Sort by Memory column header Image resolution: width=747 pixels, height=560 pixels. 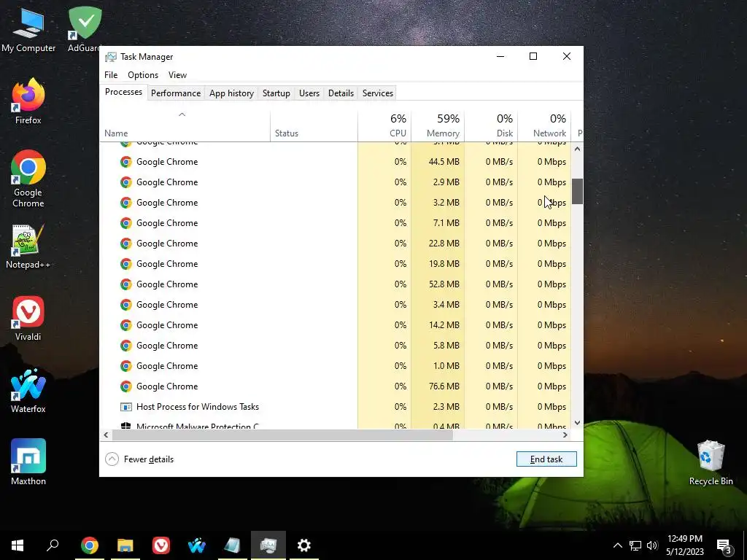pos(438,126)
